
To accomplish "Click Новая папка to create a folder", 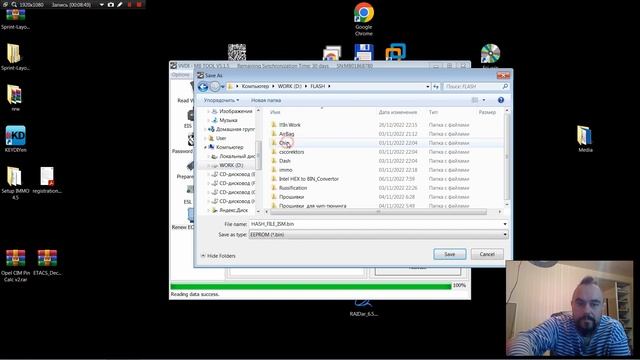I will pos(266,100).
